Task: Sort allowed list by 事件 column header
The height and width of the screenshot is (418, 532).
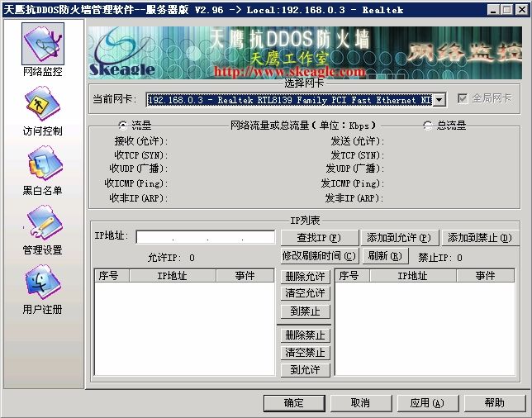Action: click(245, 276)
